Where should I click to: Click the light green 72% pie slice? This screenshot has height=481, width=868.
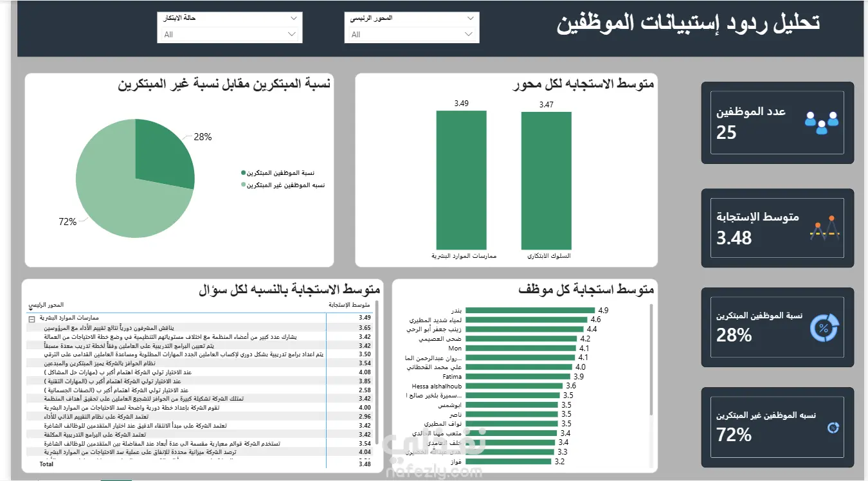[x=116, y=193]
